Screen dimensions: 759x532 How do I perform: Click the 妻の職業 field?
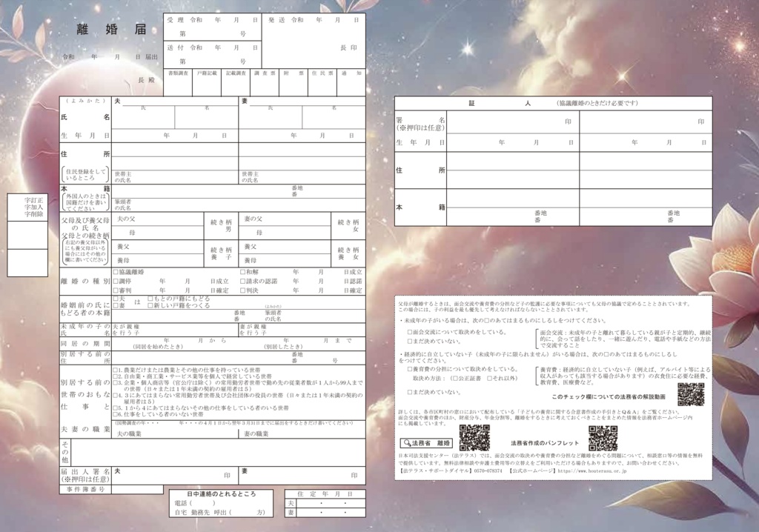tap(302, 433)
